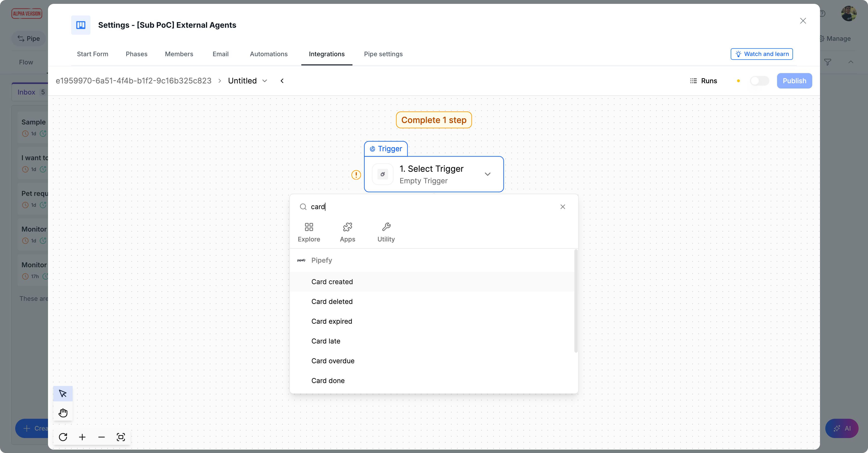The width and height of the screenshot is (868, 453).
Task: Expand the Select Trigger chevron
Action: coord(487,174)
